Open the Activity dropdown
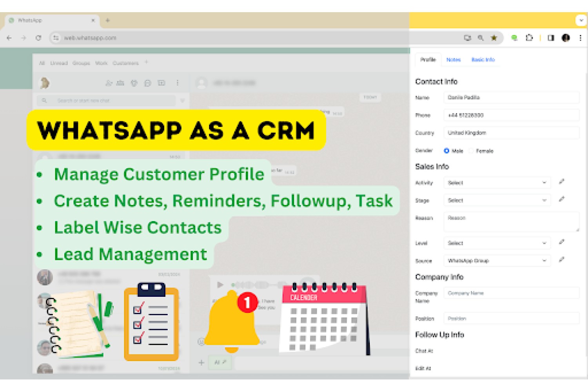 point(497,183)
